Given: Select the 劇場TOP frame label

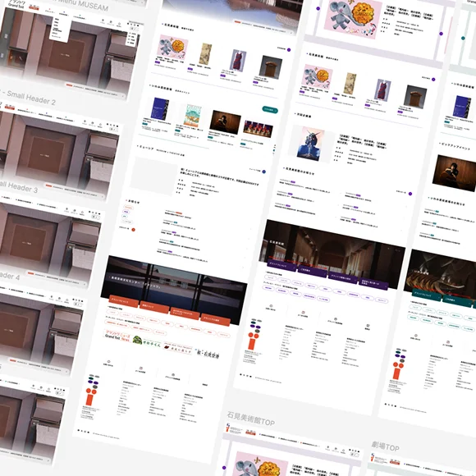Looking at the screenshot, I should [x=385, y=446].
